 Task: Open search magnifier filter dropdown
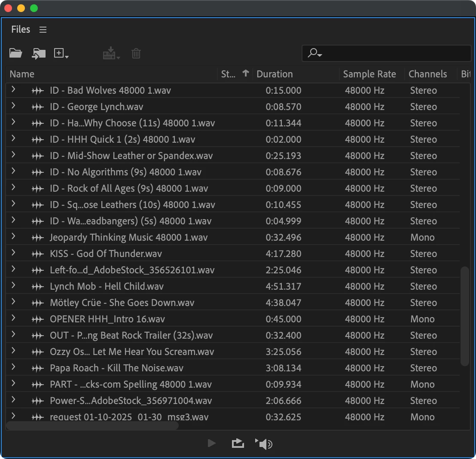point(314,53)
